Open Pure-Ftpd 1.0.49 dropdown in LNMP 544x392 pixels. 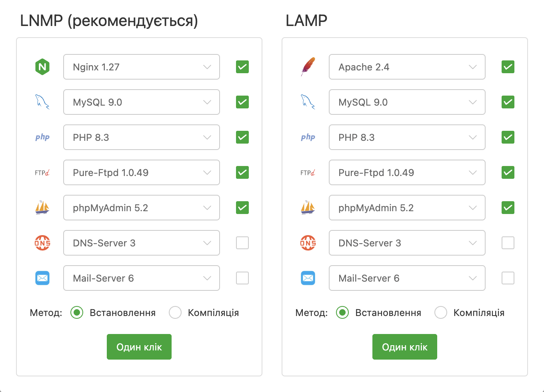[x=142, y=172]
